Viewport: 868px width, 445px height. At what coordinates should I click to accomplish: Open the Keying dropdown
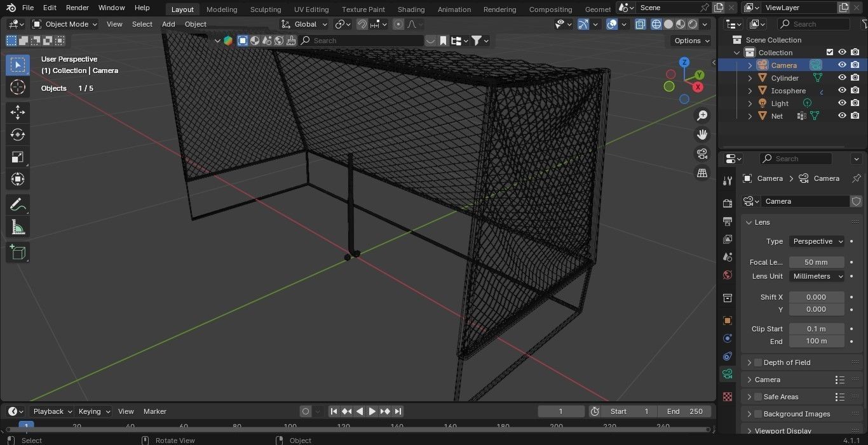[93, 411]
